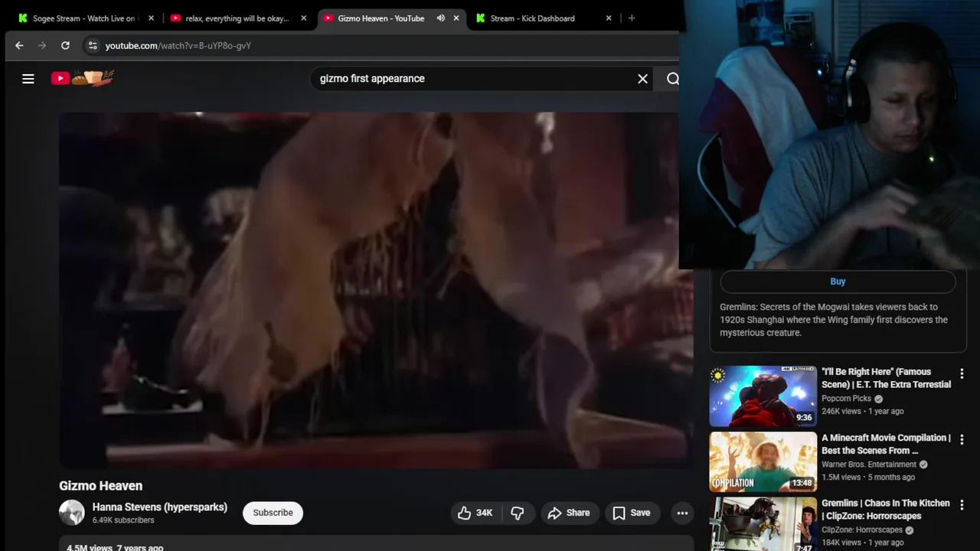The height and width of the screenshot is (551, 980).
Task: Close the Kick Dashboard tab
Action: click(x=609, y=18)
